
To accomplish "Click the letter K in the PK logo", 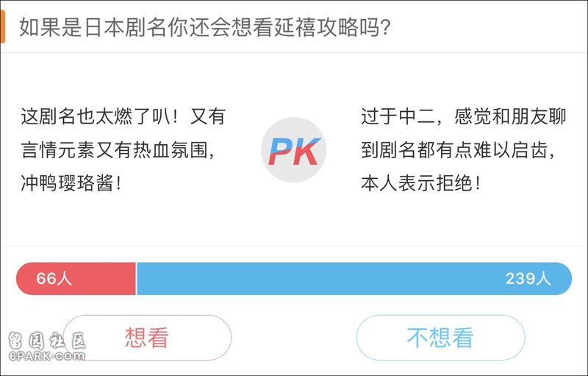I will pos(306,152).
